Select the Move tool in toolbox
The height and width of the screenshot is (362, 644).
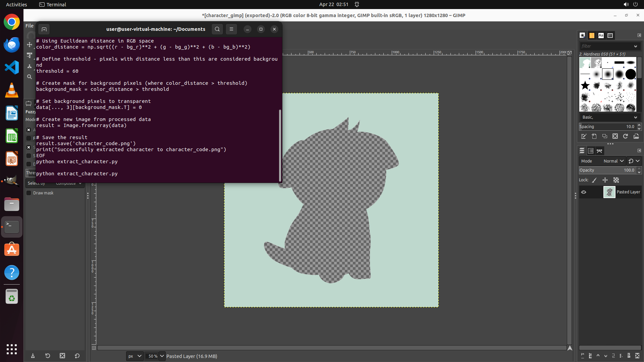30,45
